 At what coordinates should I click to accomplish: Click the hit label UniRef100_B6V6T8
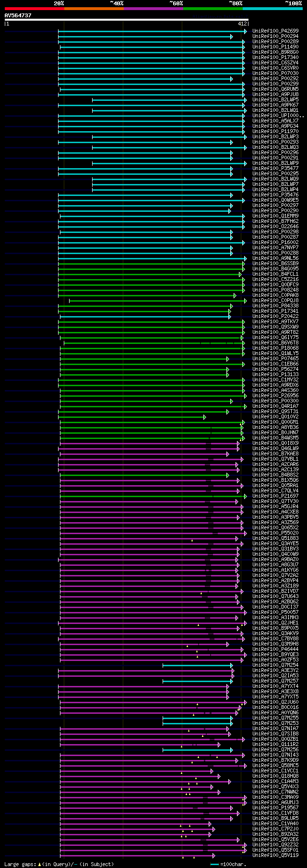275,343
